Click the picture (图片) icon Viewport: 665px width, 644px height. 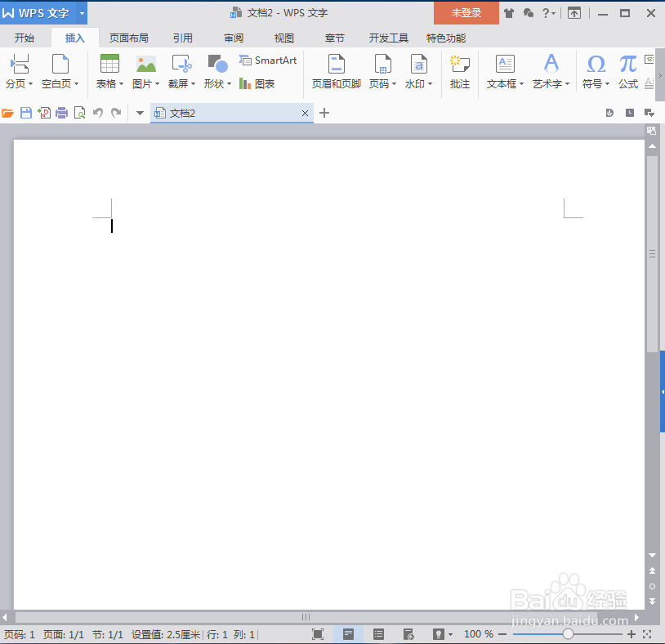(146, 64)
